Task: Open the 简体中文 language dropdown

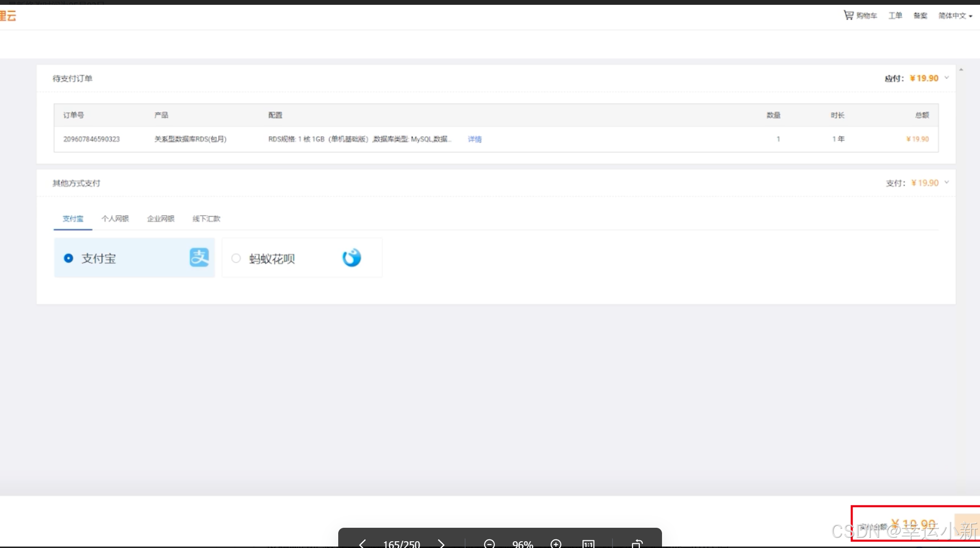Action: coord(955,15)
